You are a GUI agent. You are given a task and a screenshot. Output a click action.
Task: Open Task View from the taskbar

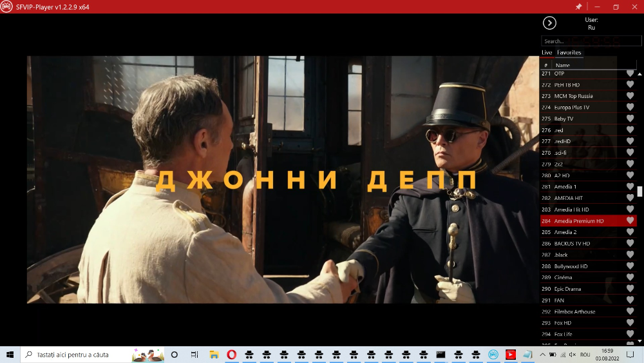[x=194, y=355]
